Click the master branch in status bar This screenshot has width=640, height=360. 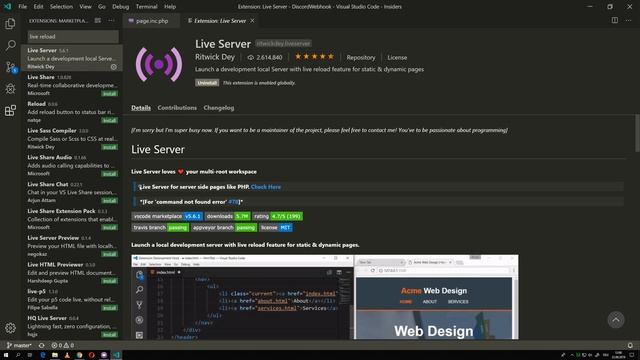pyautogui.click(x=19, y=345)
